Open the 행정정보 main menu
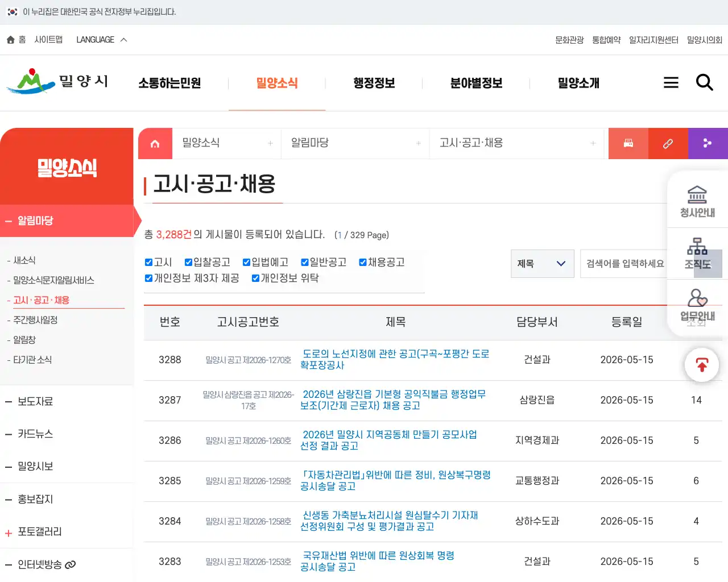Viewport: 728px width, 582px height. click(374, 83)
